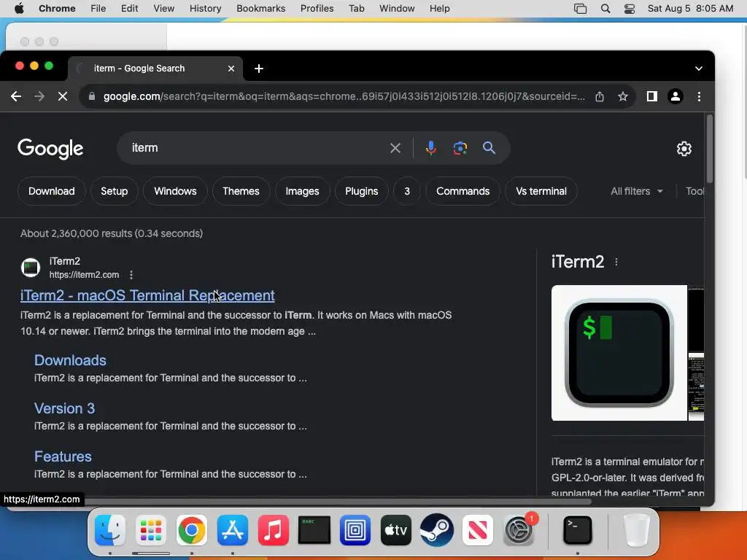Filter results by Plugins chip
The height and width of the screenshot is (560, 747).
[362, 192]
